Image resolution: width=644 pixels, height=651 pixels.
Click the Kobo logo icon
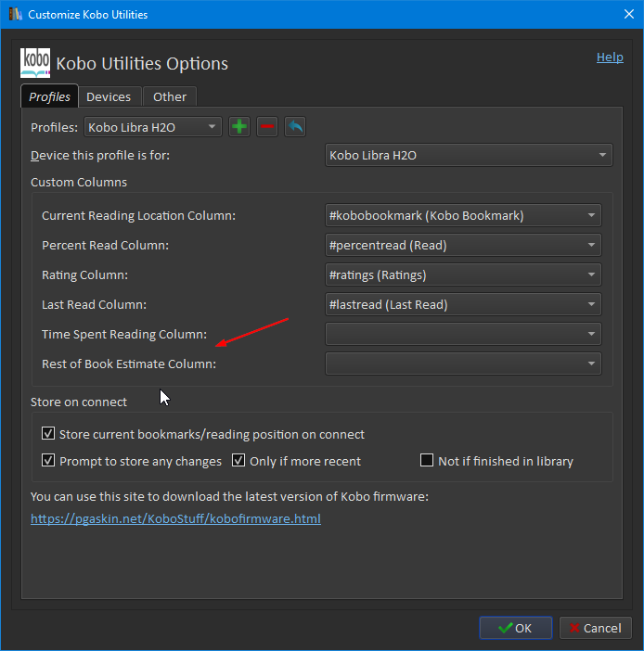point(35,63)
